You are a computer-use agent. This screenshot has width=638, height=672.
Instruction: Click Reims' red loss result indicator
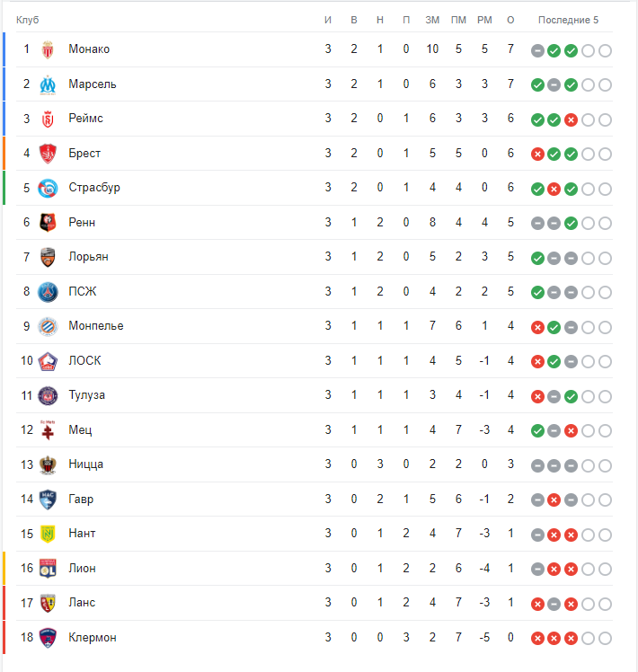571,119
